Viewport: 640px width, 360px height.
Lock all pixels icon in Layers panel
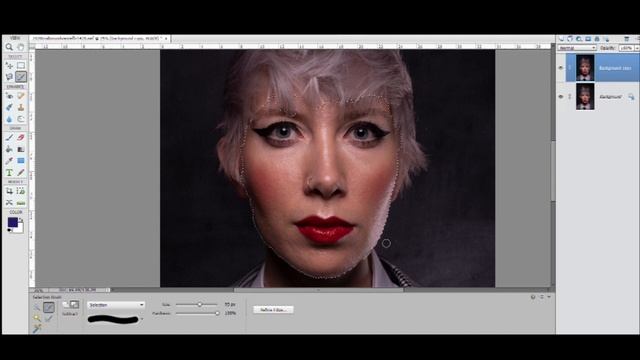tap(597, 39)
